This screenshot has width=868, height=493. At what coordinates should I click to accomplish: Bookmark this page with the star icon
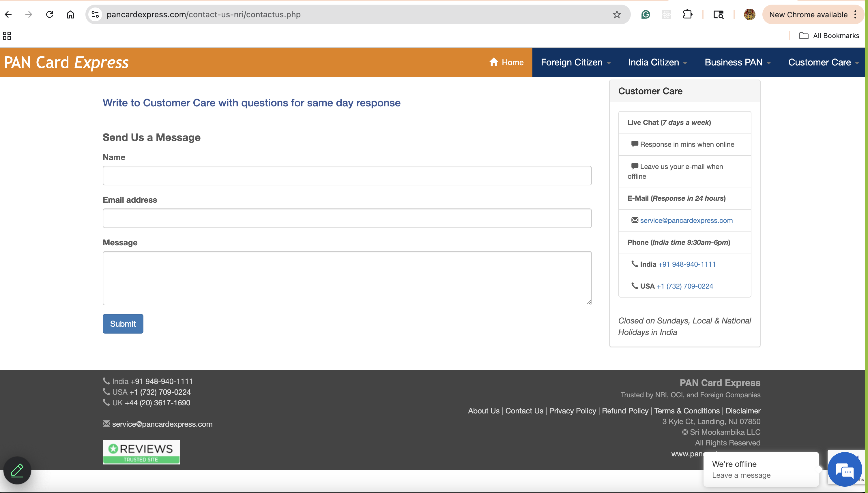pos(617,15)
